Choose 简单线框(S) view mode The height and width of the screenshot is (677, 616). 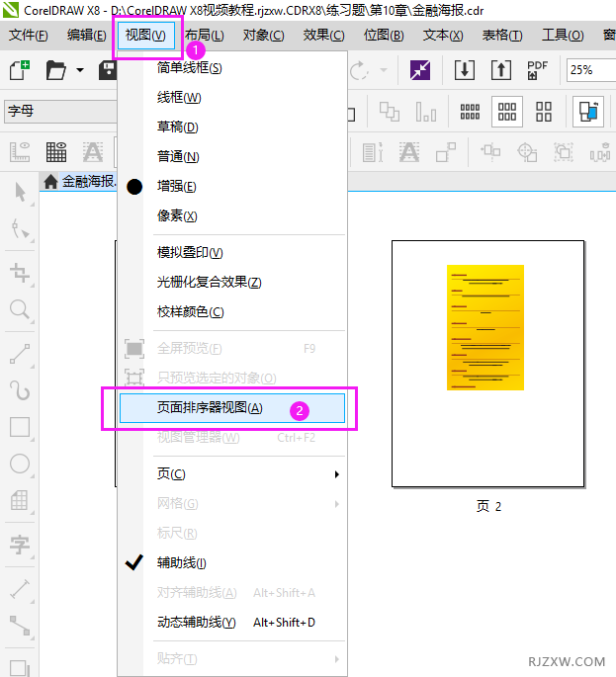(x=232, y=68)
